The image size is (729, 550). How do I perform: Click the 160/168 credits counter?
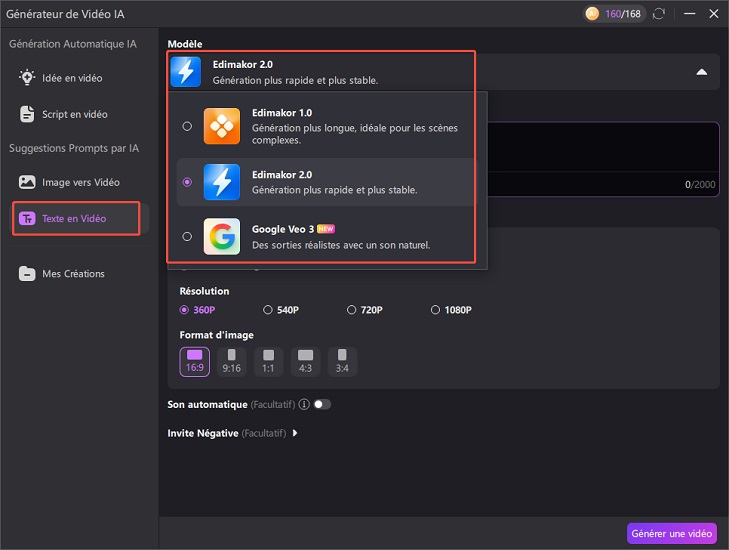click(x=623, y=14)
